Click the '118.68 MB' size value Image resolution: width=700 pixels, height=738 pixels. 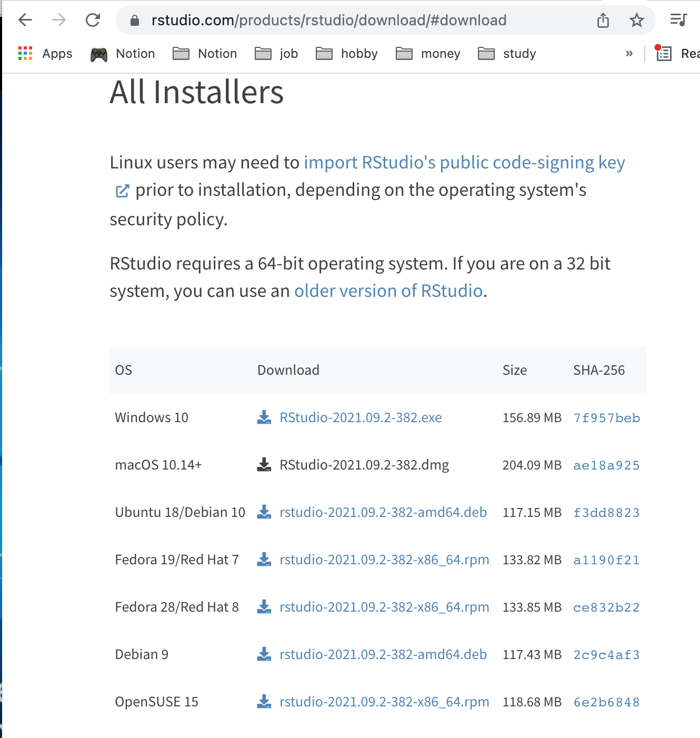532,702
